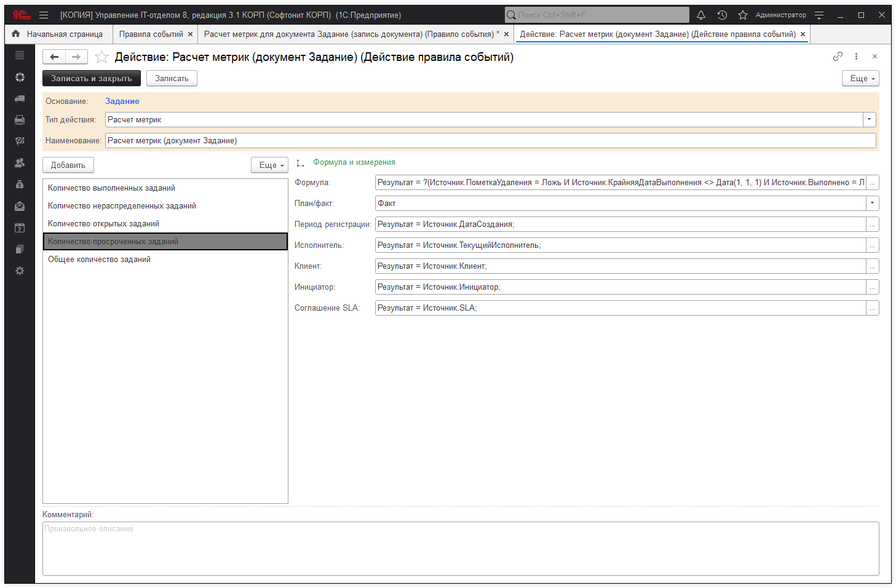Click the favorites star in title bar
The width and height of the screenshot is (896, 588).
pyautogui.click(x=743, y=15)
